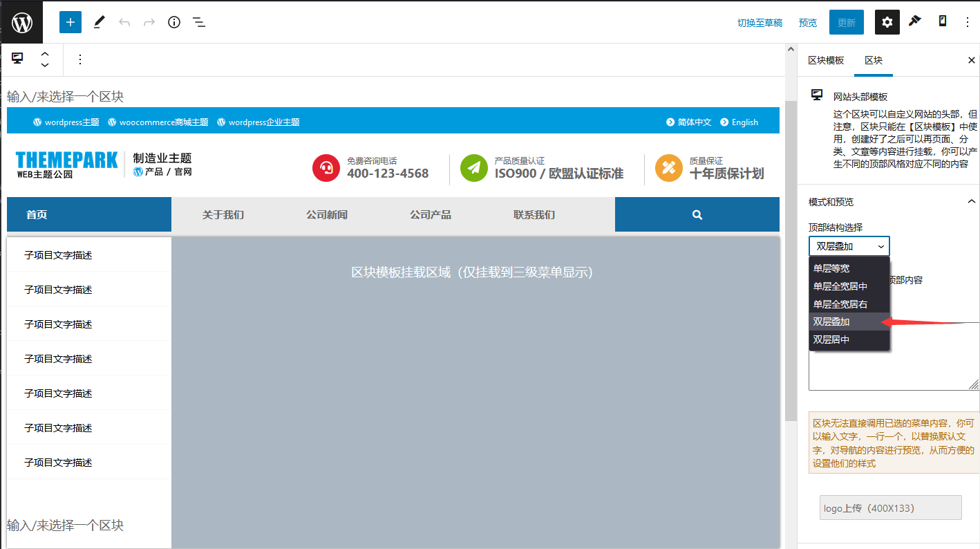980x549 pixels.
Task: Click the editing mode pencil icon
Action: click(98, 21)
